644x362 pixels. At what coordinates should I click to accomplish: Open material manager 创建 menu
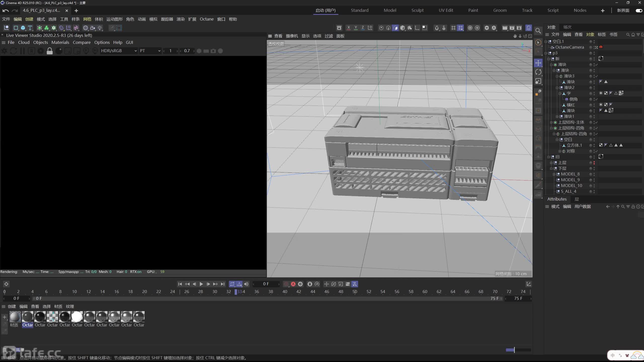click(x=12, y=306)
